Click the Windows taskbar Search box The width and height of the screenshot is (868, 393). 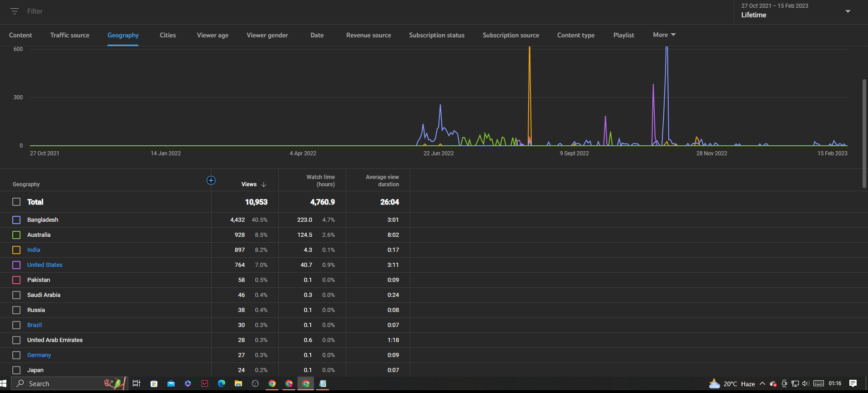(x=69, y=383)
